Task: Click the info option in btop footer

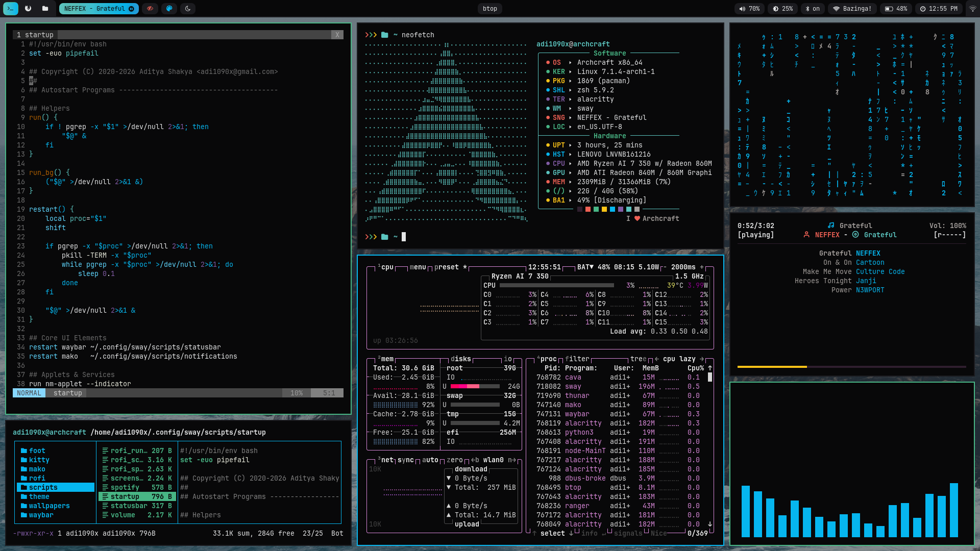Action: [590, 533]
